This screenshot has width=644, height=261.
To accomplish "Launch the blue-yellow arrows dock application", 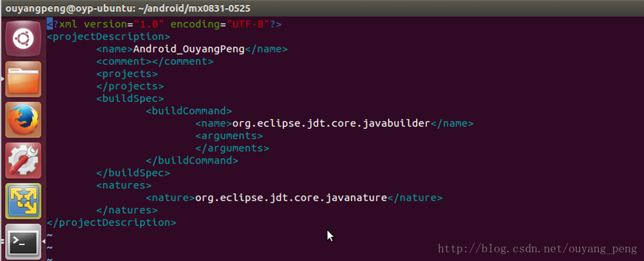I will pos(23,201).
